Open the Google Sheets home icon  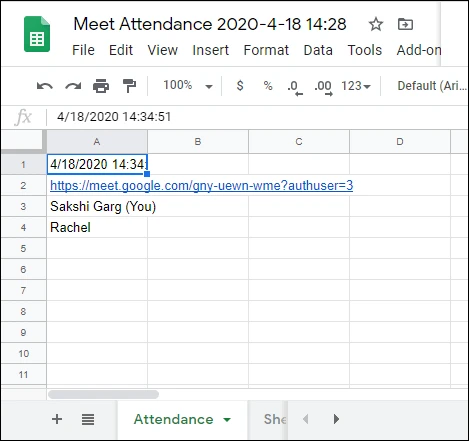point(37,34)
